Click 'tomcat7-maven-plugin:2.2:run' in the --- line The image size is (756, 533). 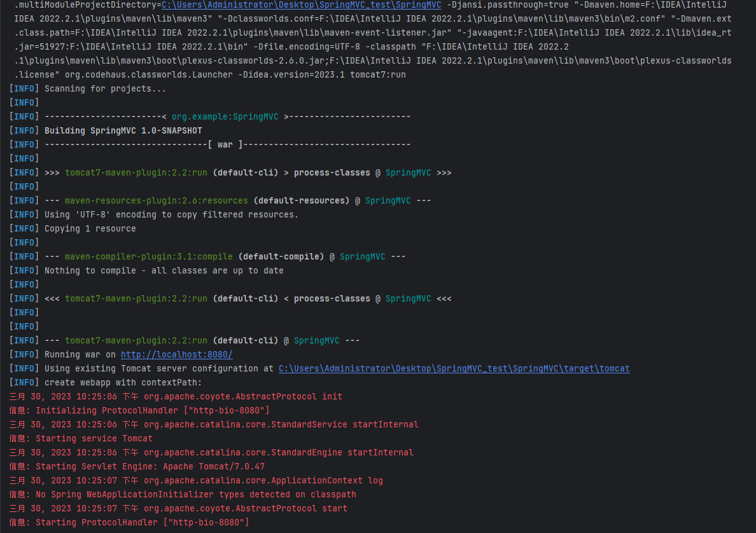coord(136,340)
